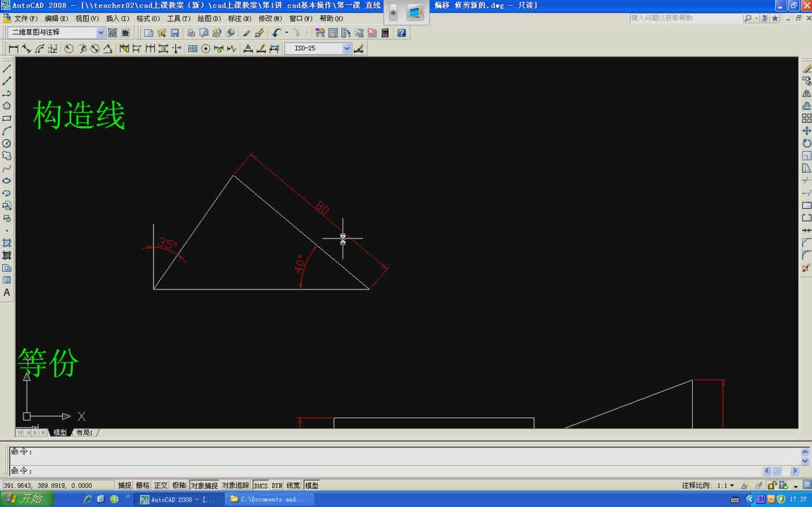812x507 pixels.
Task: Switch to the 布局1 layout tab
Action: pos(84,433)
